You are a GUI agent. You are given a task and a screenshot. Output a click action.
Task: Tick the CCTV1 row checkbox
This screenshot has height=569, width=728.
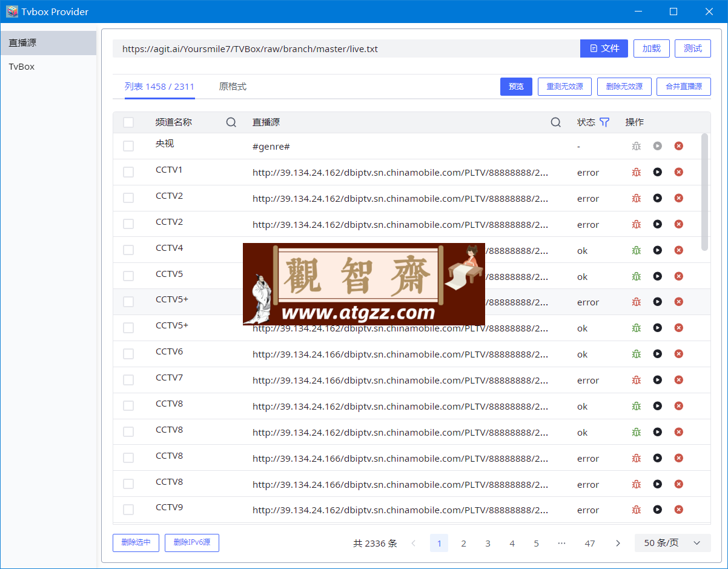click(128, 172)
